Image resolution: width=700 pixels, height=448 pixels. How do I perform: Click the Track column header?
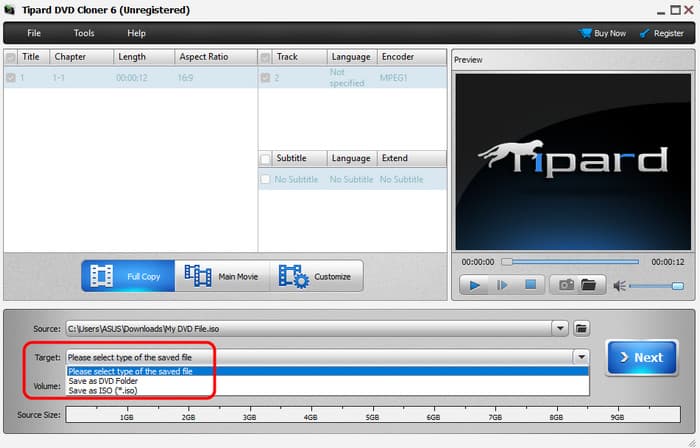(299, 57)
